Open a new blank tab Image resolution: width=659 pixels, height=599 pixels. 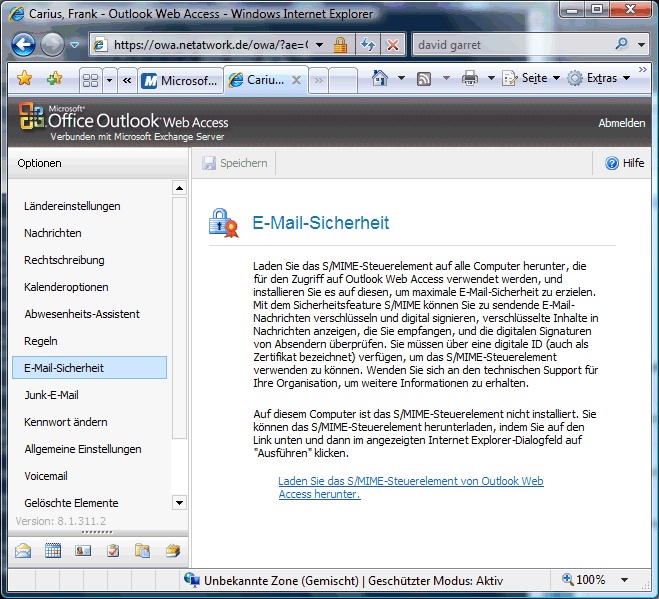[x=343, y=80]
